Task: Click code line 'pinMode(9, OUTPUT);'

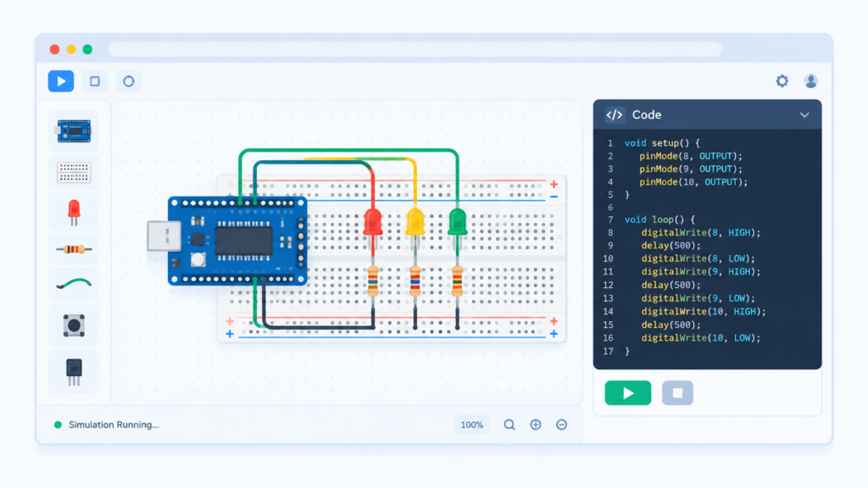Action: (690, 169)
